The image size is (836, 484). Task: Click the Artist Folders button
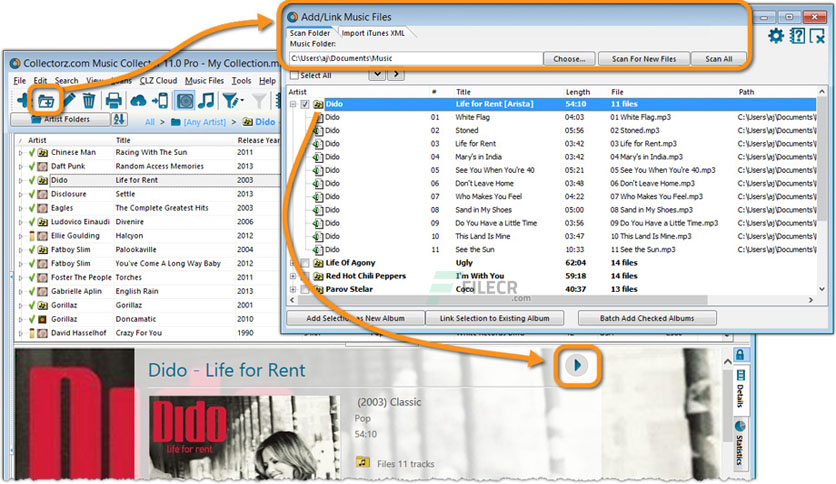coord(60,119)
